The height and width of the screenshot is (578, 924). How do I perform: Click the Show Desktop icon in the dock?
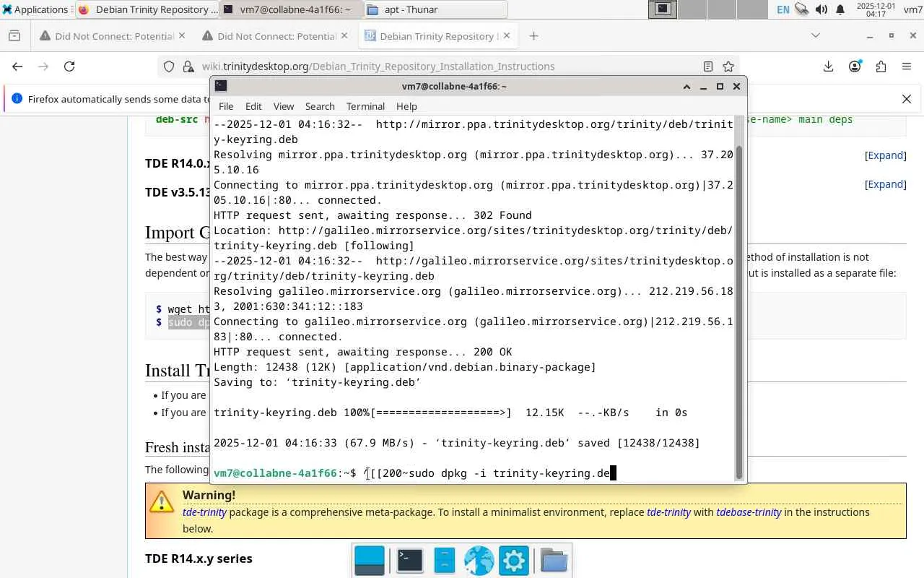click(370, 561)
